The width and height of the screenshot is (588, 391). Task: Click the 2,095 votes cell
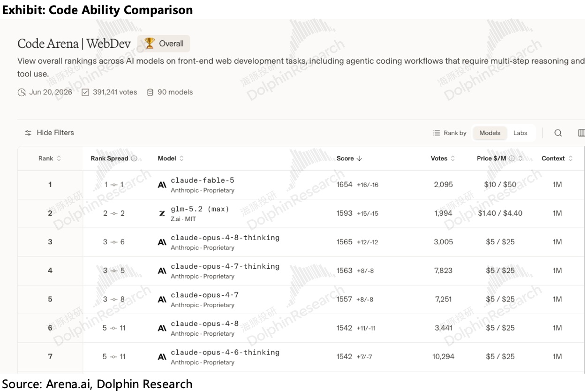(x=444, y=185)
